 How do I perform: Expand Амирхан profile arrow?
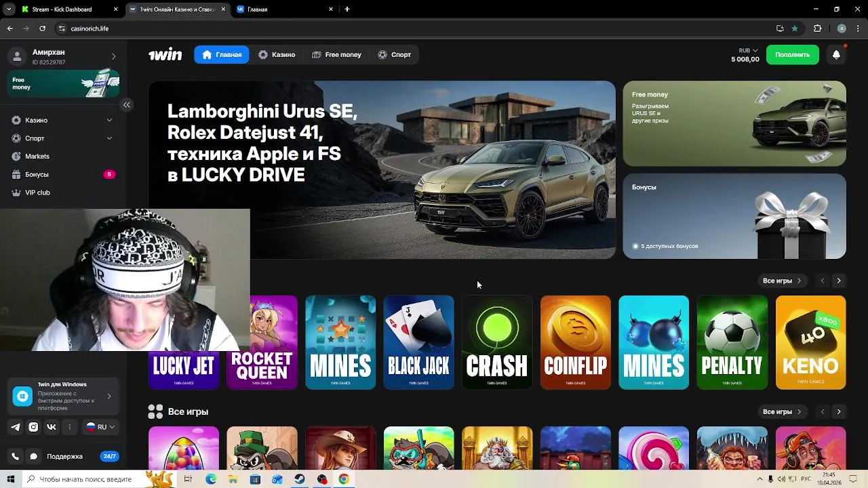click(x=113, y=56)
